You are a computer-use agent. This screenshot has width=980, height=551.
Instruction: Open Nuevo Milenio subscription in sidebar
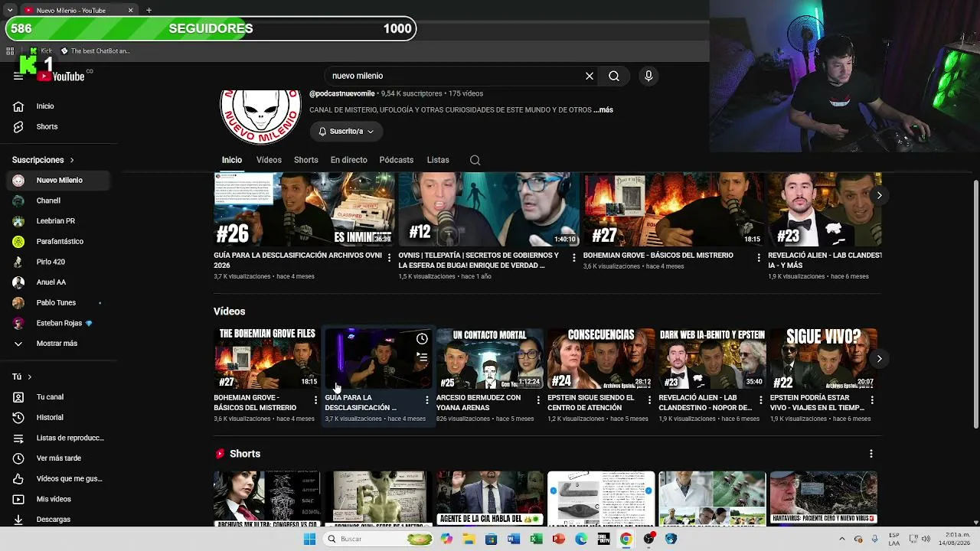pyautogui.click(x=58, y=181)
